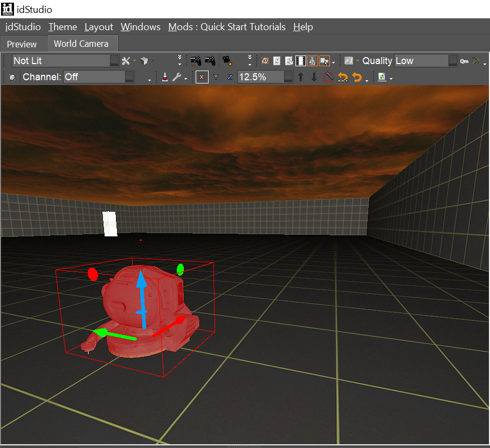The width and height of the screenshot is (490, 448).
Task: Click the pickaxe icon
Action: [x=476, y=60]
